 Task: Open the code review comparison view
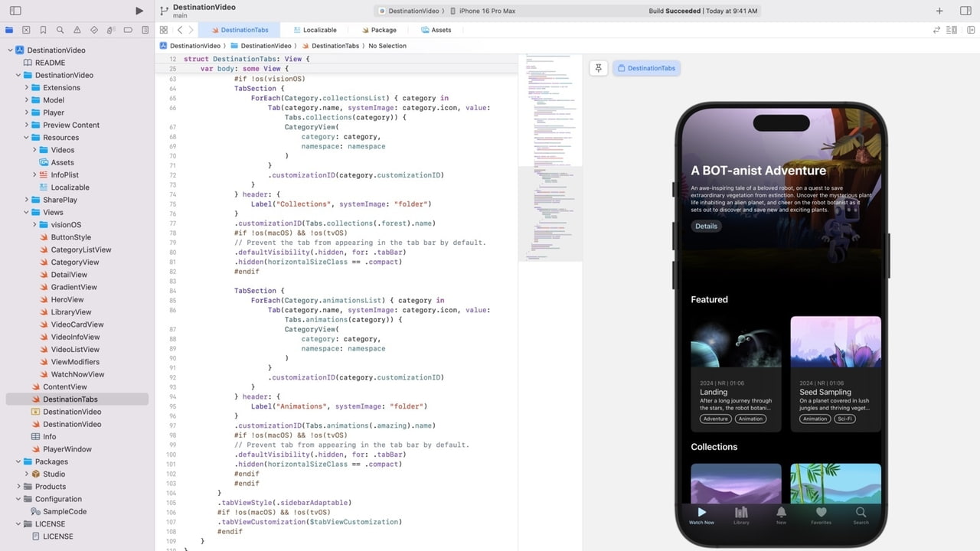pos(936,30)
